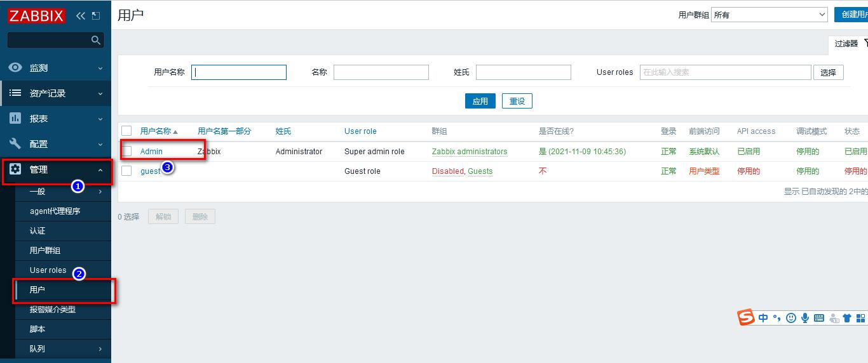Image resolution: width=868 pixels, height=363 pixels.
Task: Open the soft keyboard icon in the IME bar
Action: 819,318
